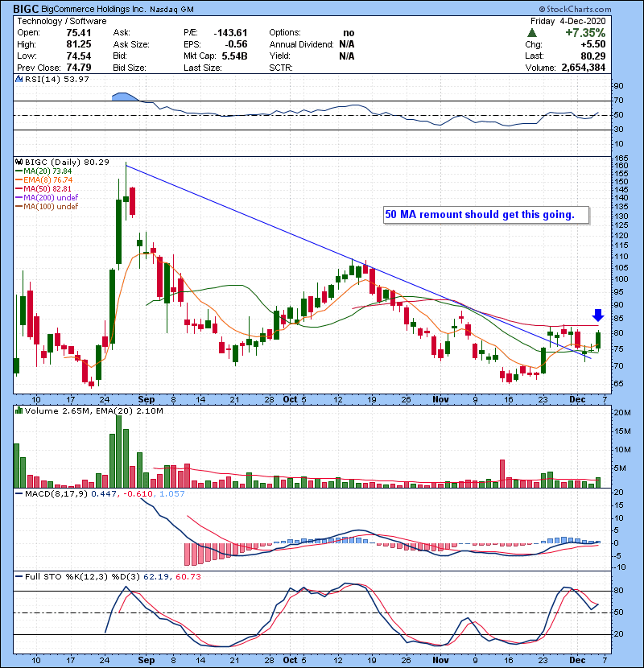The image size is (644, 668).
Task: Click the Nov label on price chart axis
Action: pos(440,400)
